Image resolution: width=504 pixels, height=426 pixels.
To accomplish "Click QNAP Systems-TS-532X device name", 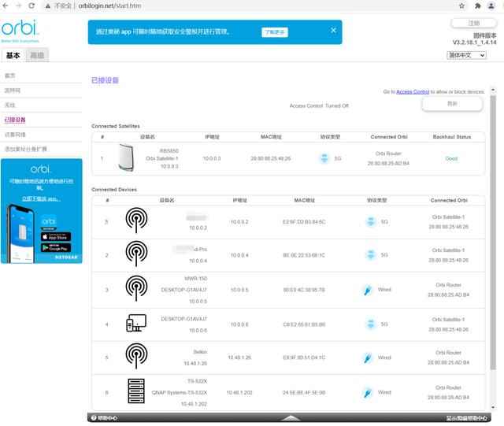I will coord(180,393).
